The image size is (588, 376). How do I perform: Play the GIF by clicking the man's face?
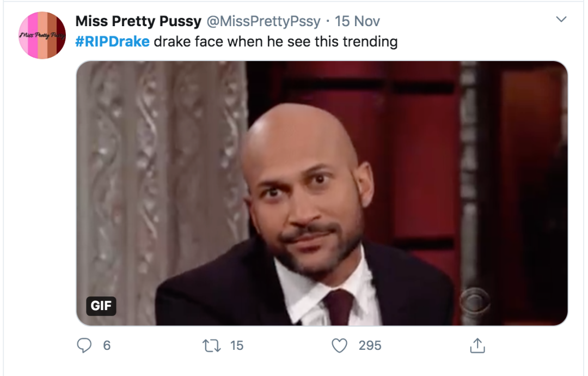click(306, 196)
